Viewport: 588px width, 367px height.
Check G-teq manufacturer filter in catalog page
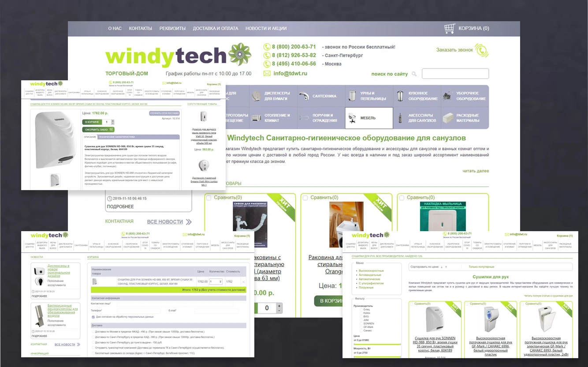click(x=361, y=310)
